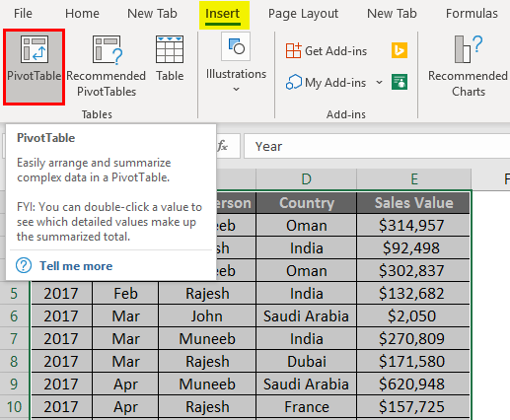The height and width of the screenshot is (420, 510).
Task: Select column D header
Action: pyautogui.click(x=306, y=179)
